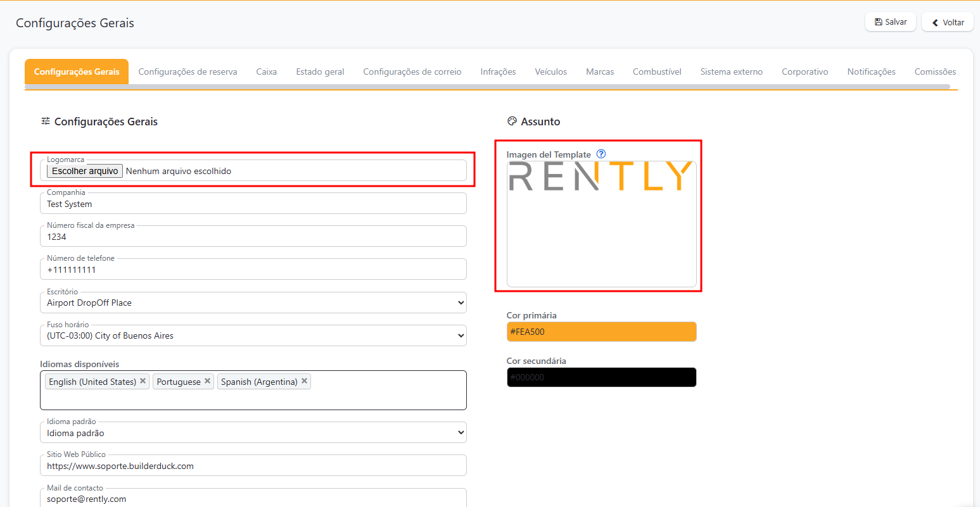The height and width of the screenshot is (507, 980).
Task: Go to the Notificações tab
Action: pos(871,72)
